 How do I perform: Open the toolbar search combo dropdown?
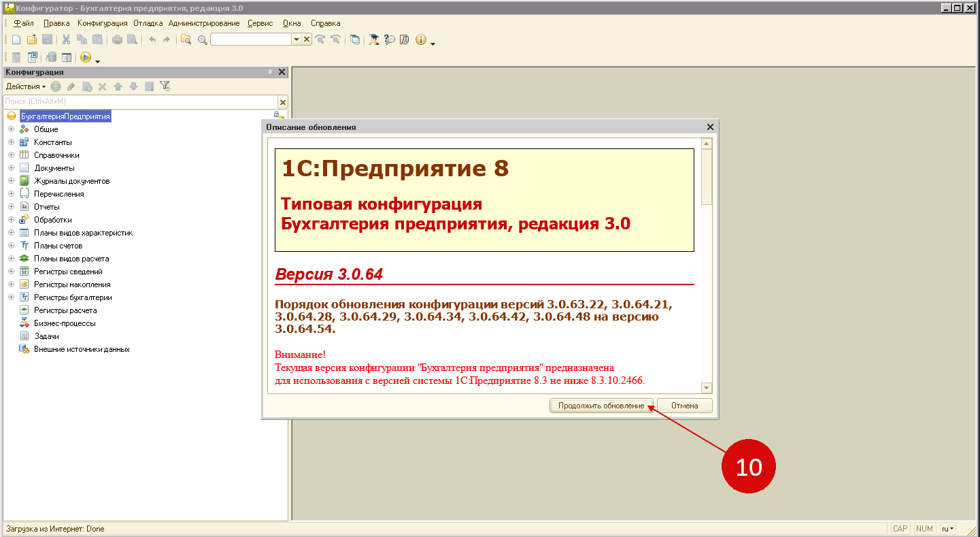[x=297, y=39]
